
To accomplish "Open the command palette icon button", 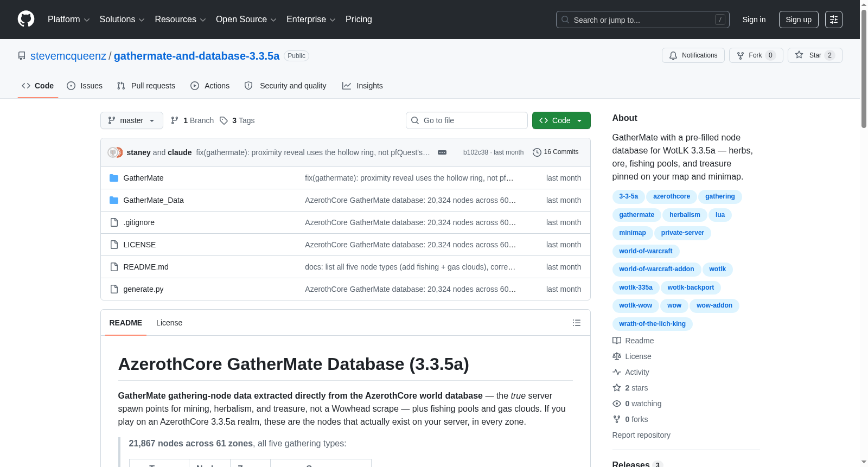I will pos(834,20).
